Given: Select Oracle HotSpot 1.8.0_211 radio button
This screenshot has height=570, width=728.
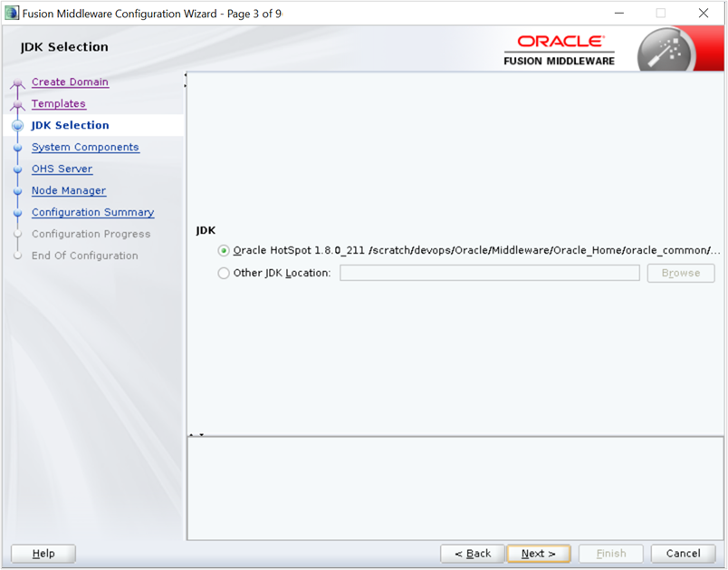Looking at the screenshot, I should tap(224, 251).
